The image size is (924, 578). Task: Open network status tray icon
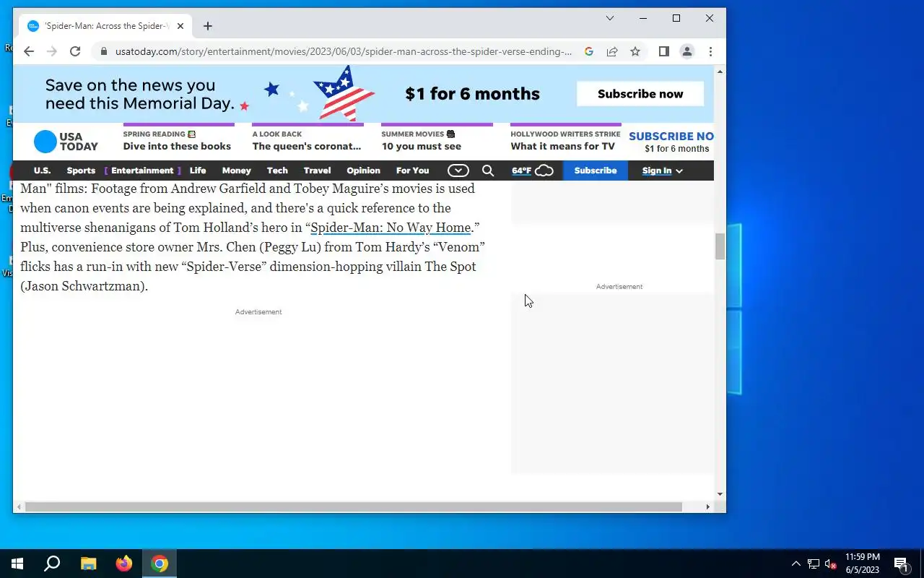click(814, 564)
